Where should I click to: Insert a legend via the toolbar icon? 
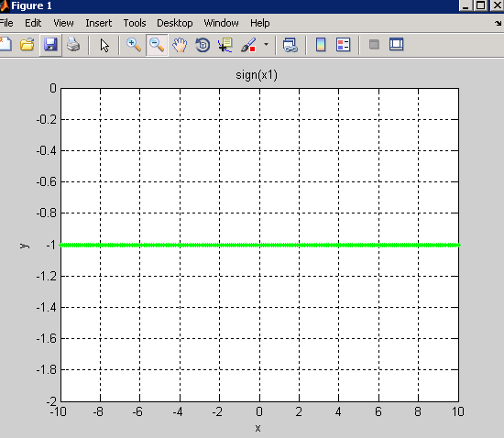tap(344, 45)
